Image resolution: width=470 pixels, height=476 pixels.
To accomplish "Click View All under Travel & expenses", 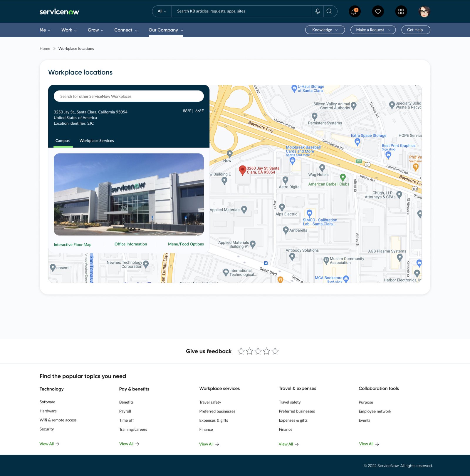I will [x=289, y=444].
